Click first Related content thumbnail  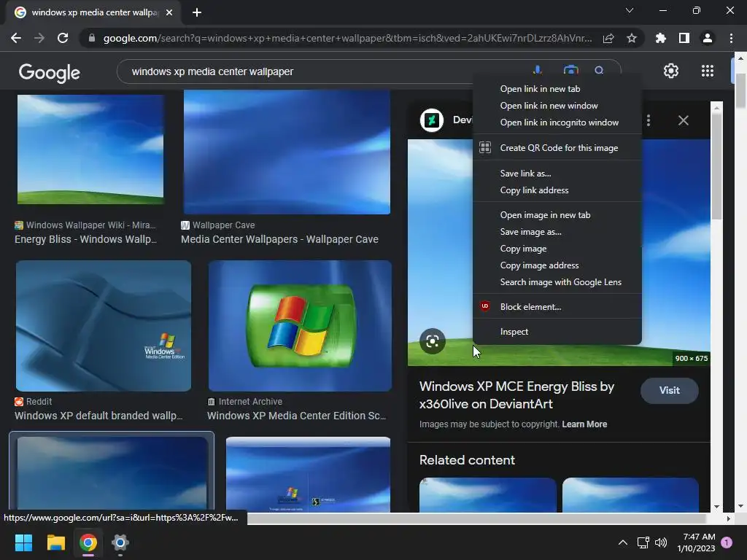coord(488,495)
